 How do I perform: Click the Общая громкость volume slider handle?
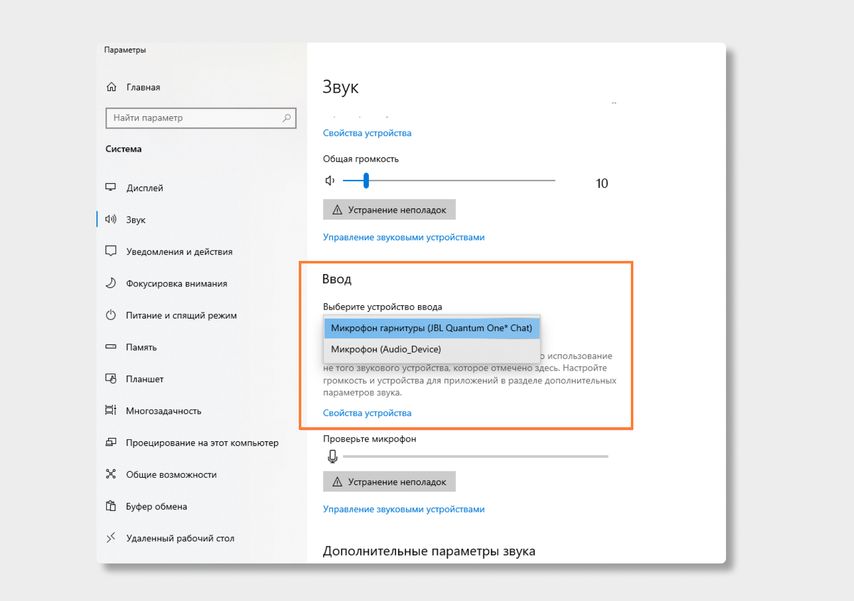click(366, 181)
